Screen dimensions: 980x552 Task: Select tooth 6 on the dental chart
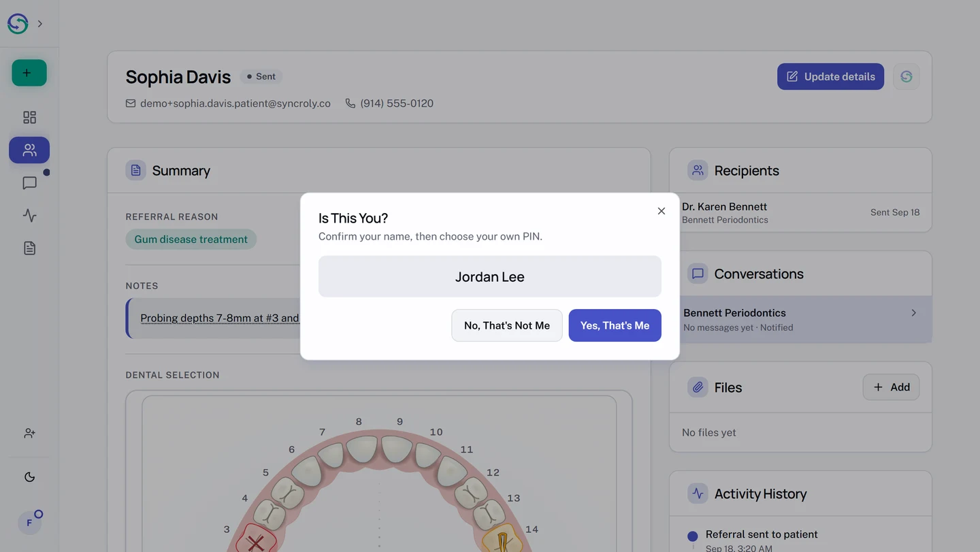click(307, 470)
